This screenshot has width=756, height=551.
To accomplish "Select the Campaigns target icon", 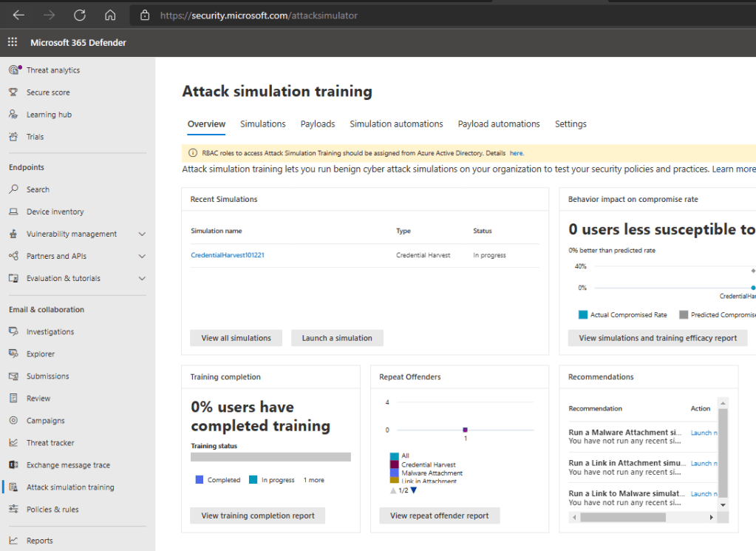I will tap(13, 421).
